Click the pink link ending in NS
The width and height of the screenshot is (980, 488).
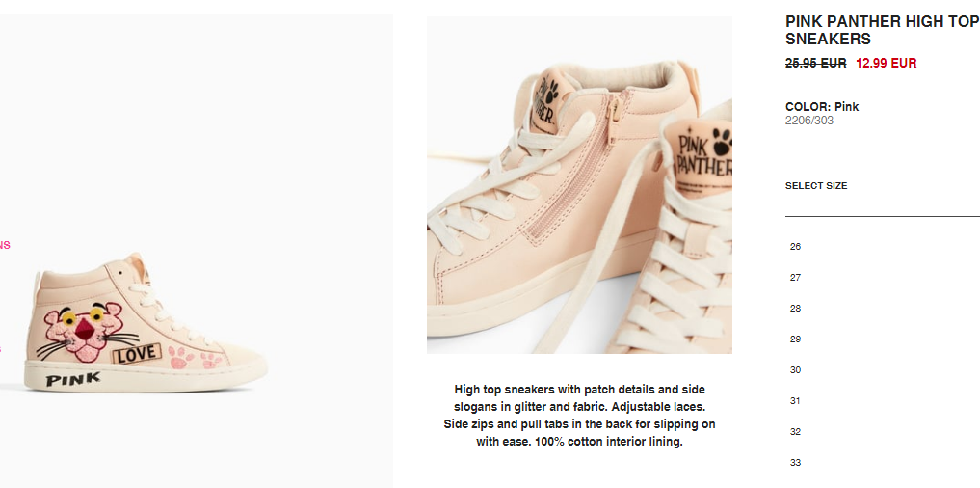click(x=5, y=245)
